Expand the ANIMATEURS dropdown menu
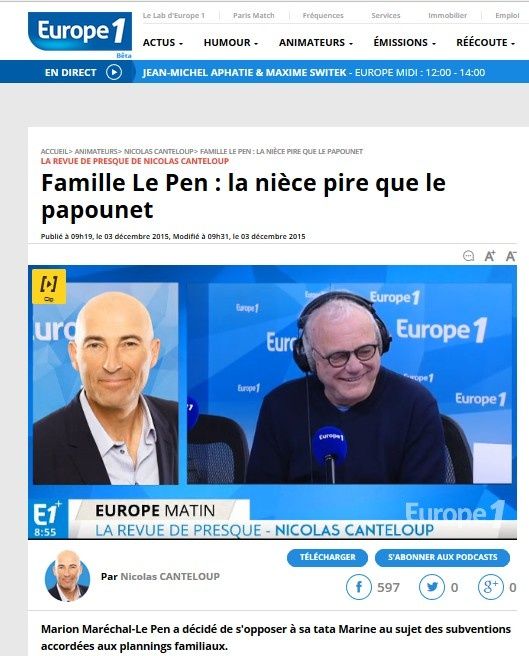Viewport: 529px width, 656px height. pos(316,43)
